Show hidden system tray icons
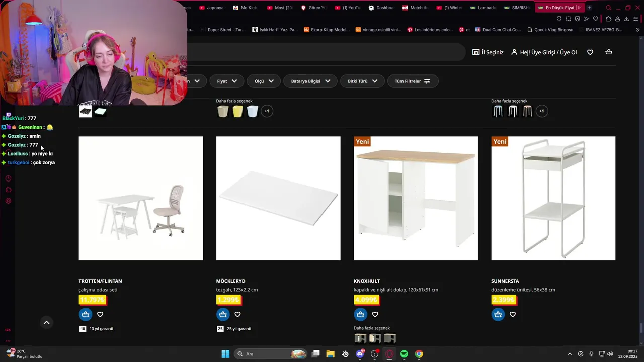This screenshot has height=362, width=644. (570, 354)
